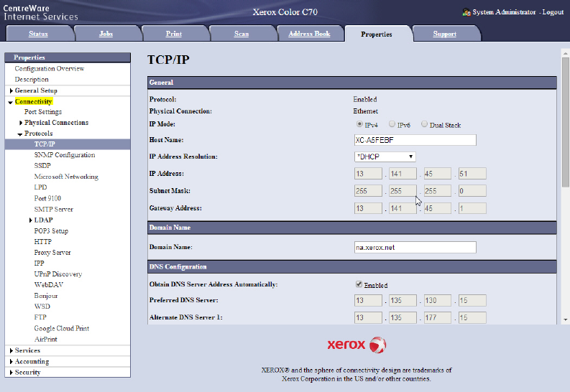Click the Logout link

tap(553, 12)
